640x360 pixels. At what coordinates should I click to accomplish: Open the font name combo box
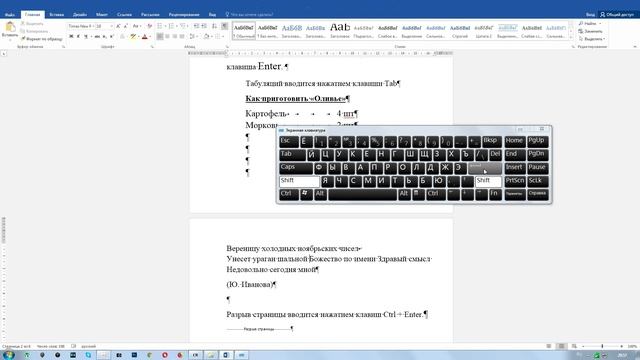click(x=80, y=26)
